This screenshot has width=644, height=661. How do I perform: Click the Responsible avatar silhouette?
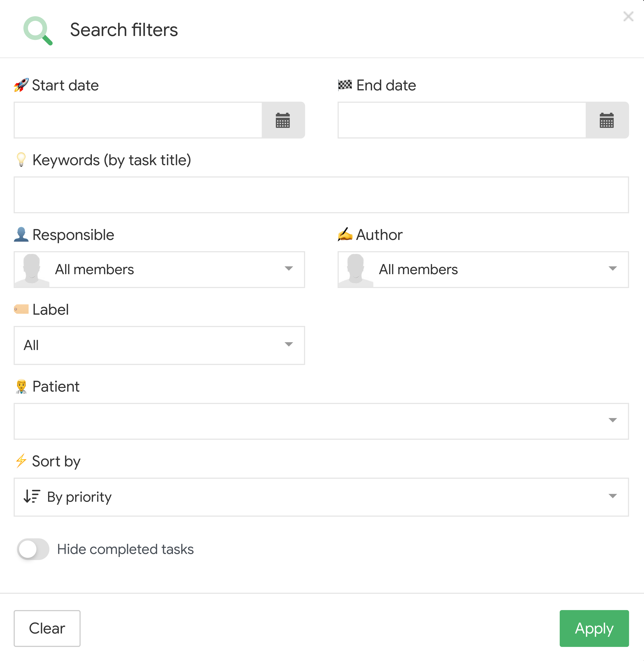(32, 270)
